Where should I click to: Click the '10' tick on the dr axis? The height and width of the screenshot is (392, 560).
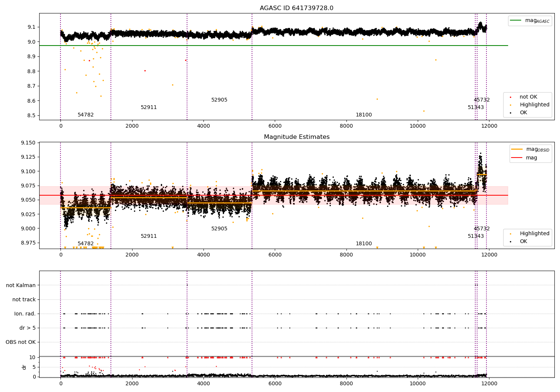click(32, 357)
